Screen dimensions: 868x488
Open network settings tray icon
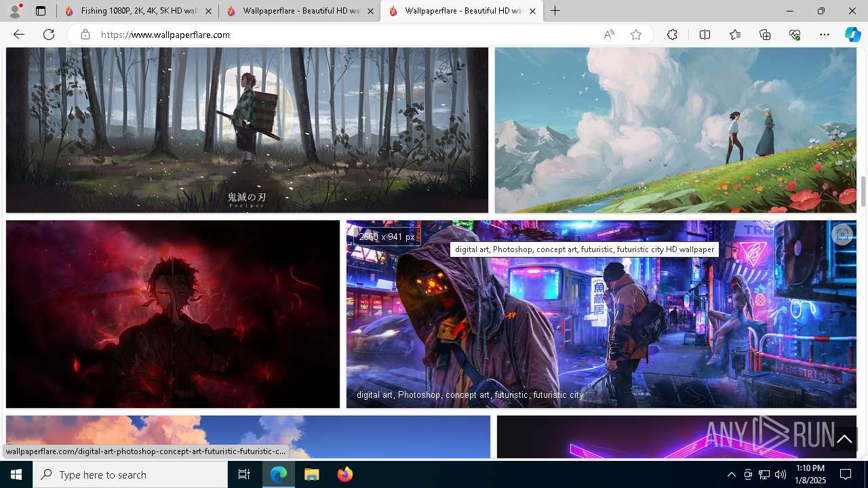(x=764, y=474)
